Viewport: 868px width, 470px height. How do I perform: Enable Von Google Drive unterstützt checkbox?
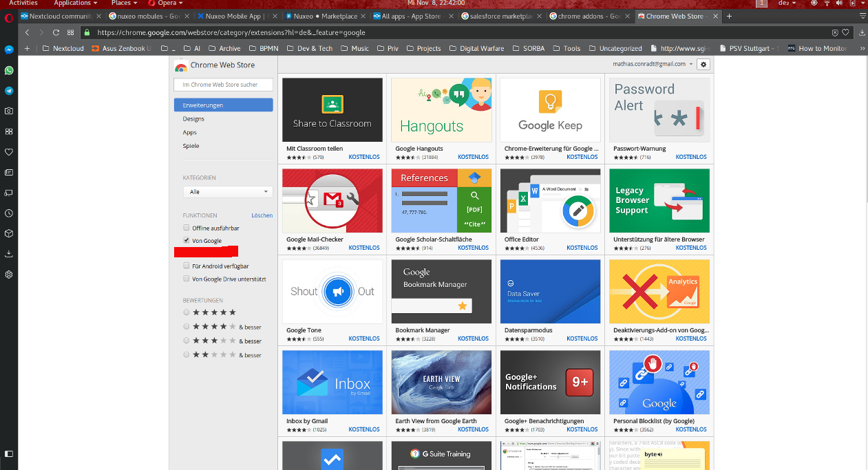(x=186, y=279)
